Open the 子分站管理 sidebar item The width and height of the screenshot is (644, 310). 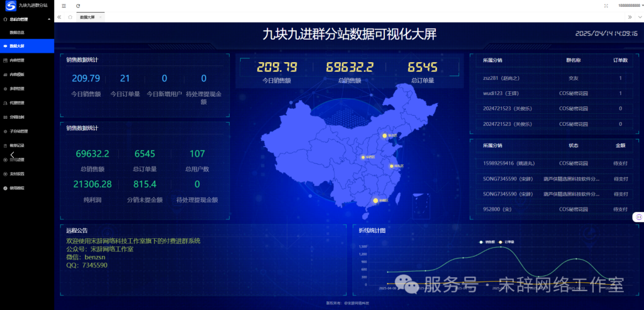click(x=27, y=131)
